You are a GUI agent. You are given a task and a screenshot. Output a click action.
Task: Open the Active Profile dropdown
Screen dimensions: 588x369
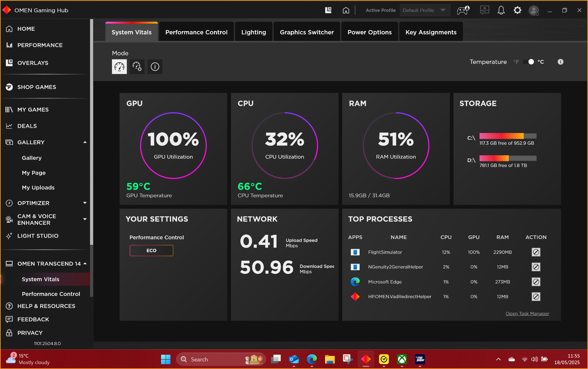pyautogui.click(x=425, y=10)
